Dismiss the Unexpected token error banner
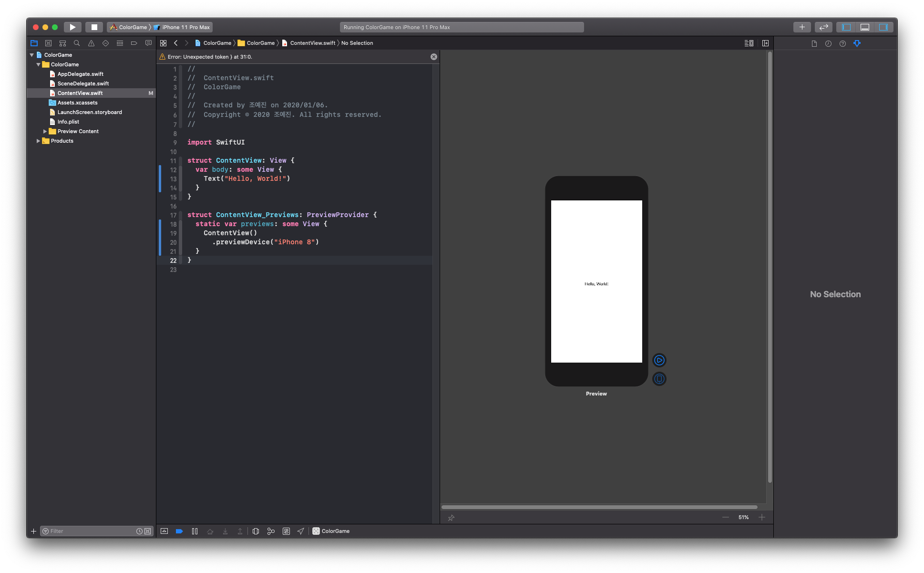Viewport: 924px width, 573px height. tap(433, 57)
